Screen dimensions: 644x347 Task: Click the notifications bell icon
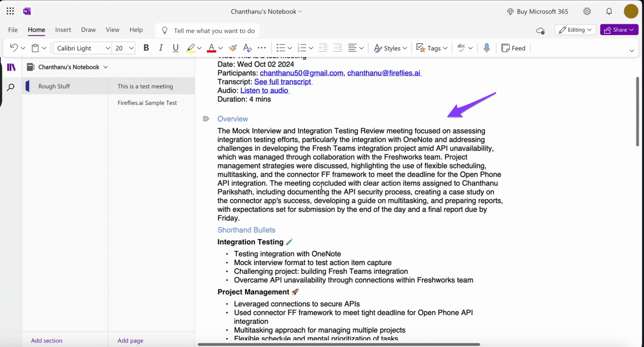tap(609, 11)
